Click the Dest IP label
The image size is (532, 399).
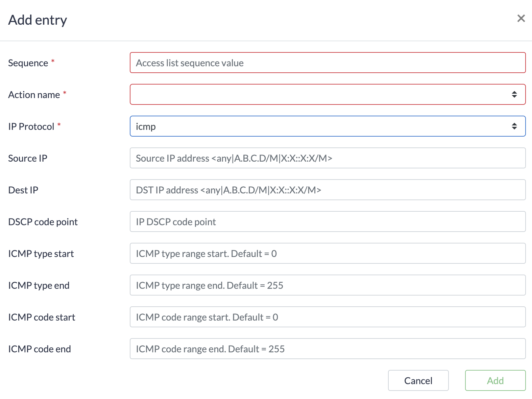[x=23, y=190]
